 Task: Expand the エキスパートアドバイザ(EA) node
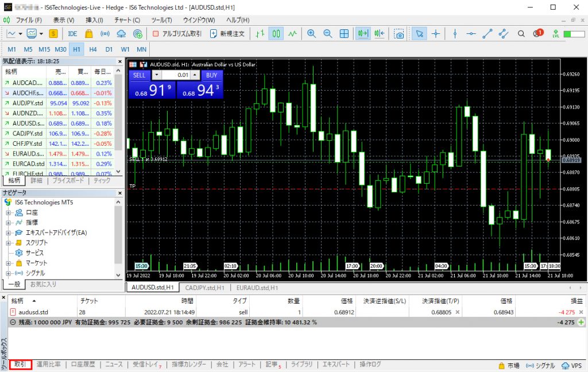(x=8, y=233)
